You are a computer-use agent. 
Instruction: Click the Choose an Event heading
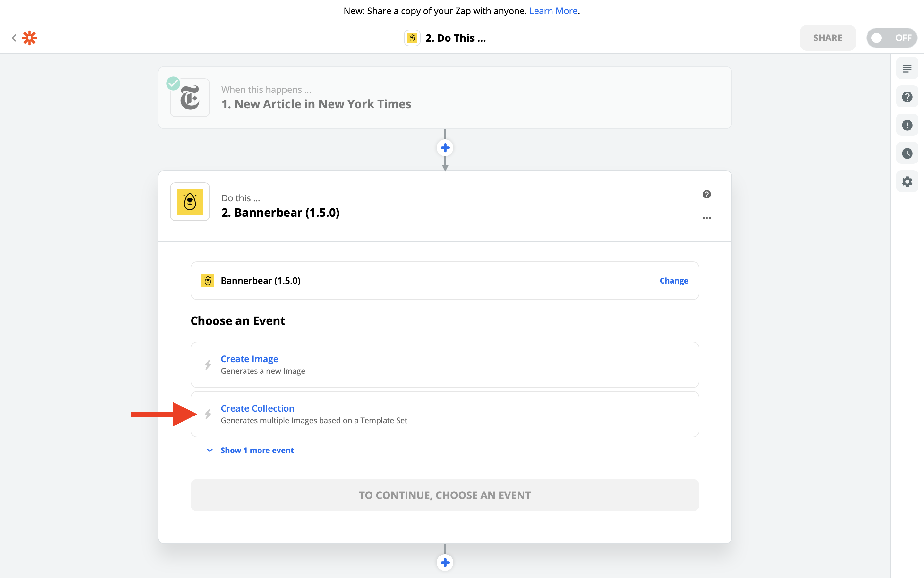(237, 321)
